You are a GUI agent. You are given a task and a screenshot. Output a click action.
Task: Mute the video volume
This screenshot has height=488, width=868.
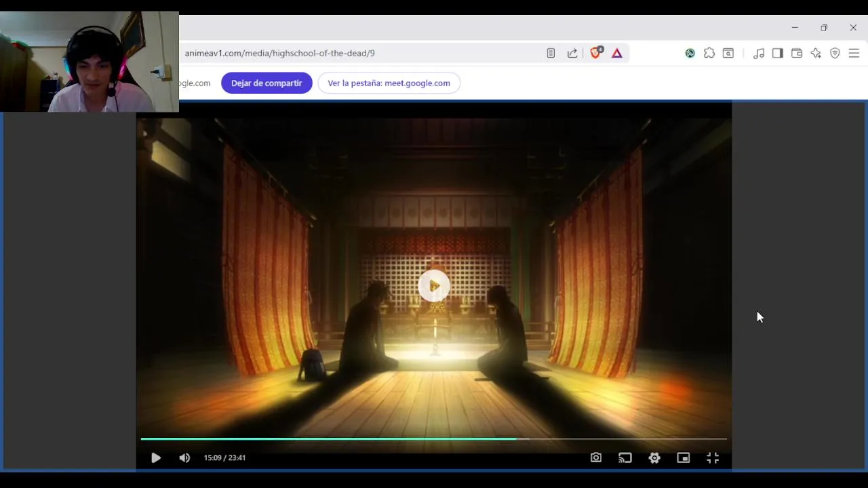184,458
